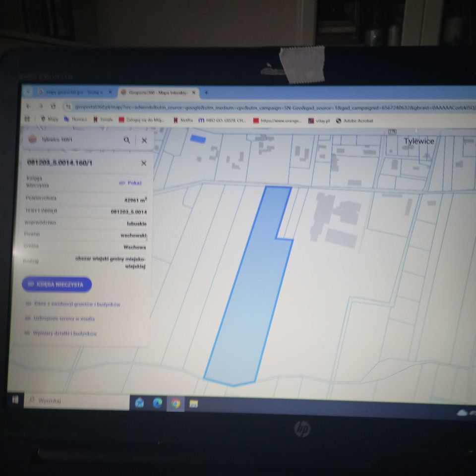Close the first browser tab
Viewport: 476px width, 476px height.
111,92
